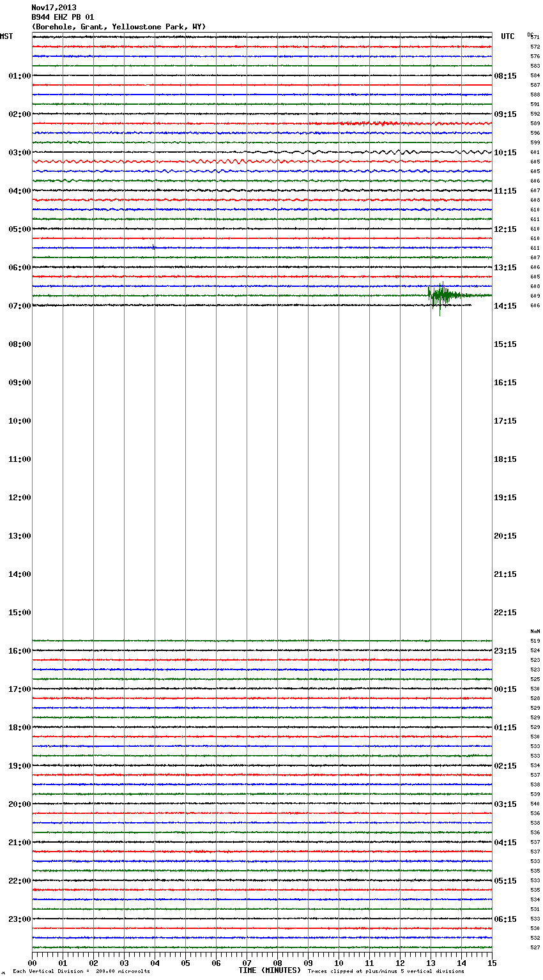543x980 pixels.
Task: Click the 16:15 UTC time label
Action: 505,383
